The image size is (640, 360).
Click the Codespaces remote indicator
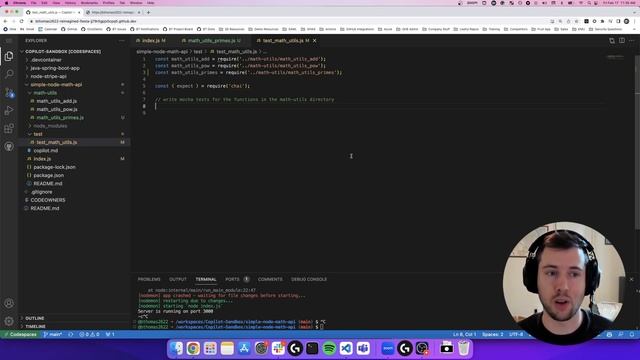pos(20,334)
